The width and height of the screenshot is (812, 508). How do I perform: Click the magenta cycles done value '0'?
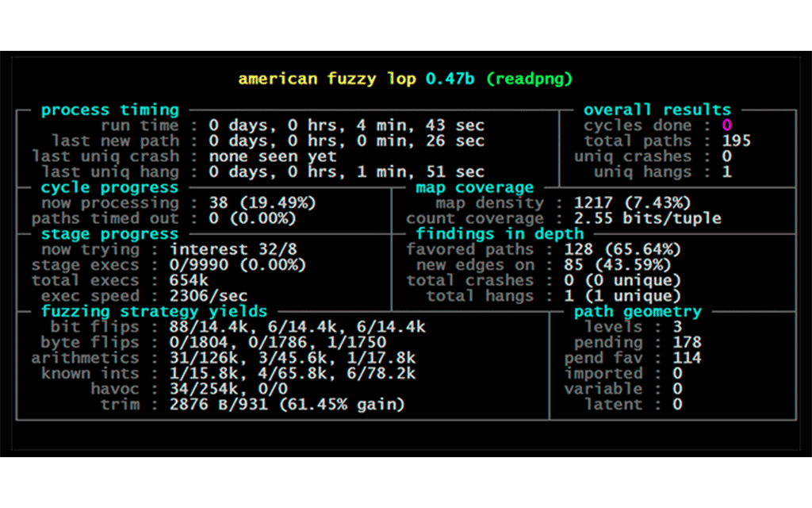pyautogui.click(x=727, y=126)
